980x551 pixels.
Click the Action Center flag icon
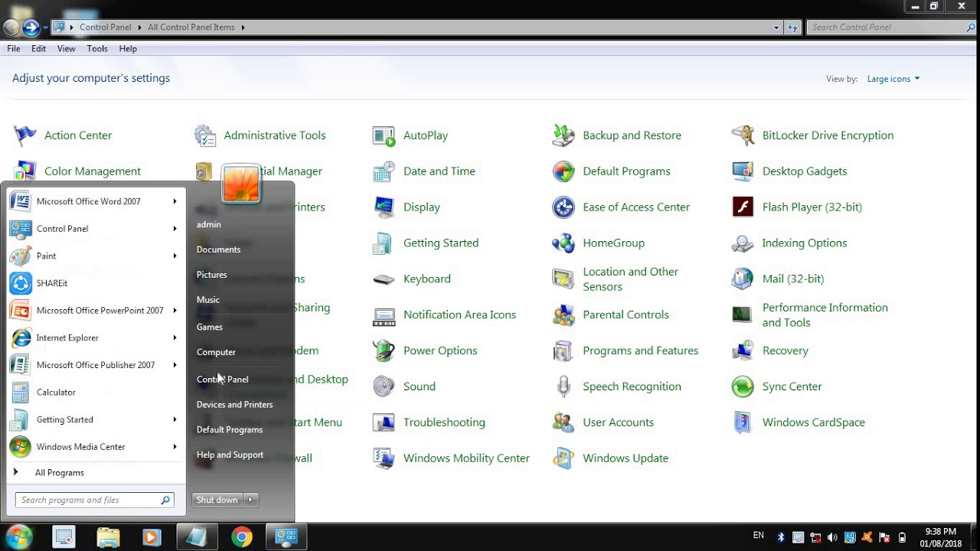point(25,135)
